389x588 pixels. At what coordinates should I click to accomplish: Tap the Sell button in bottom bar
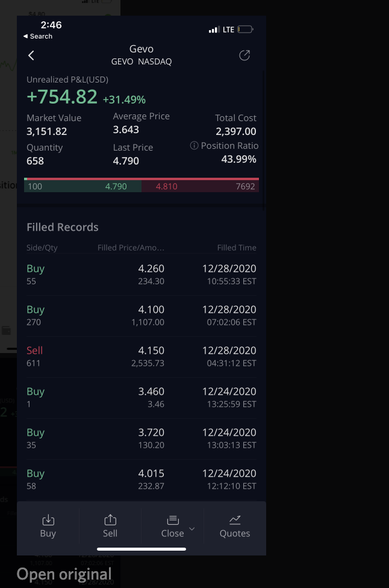110,527
